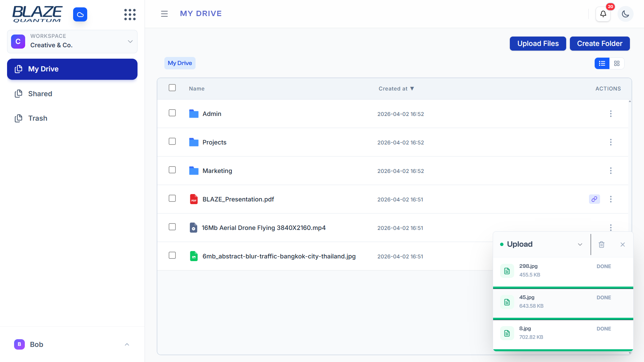
Task: Click the Admin folder icon
Action: (194, 114)
